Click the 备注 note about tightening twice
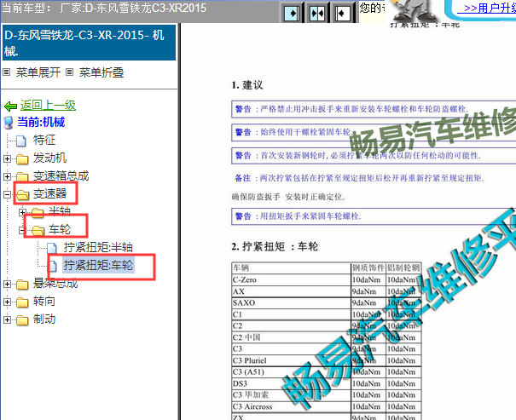This screenshot has width=516, height=420. point(359,178)
